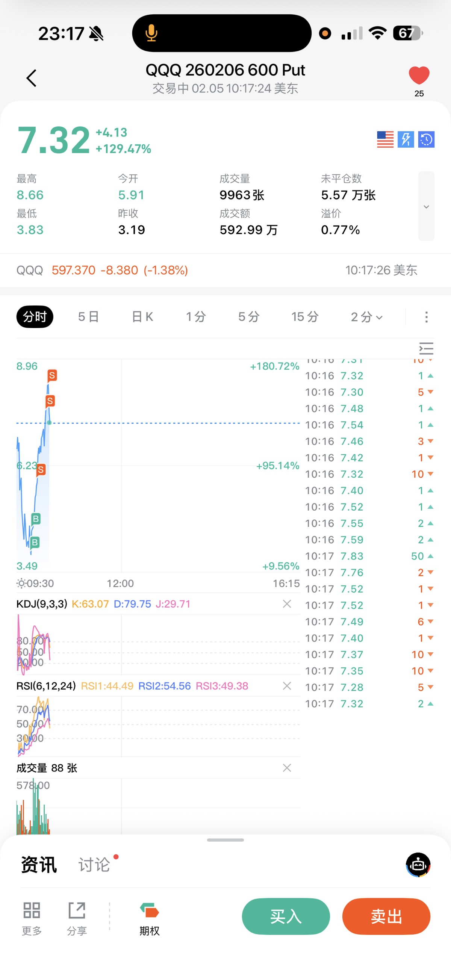Close the 成交量 volume panel

point(287,768)
